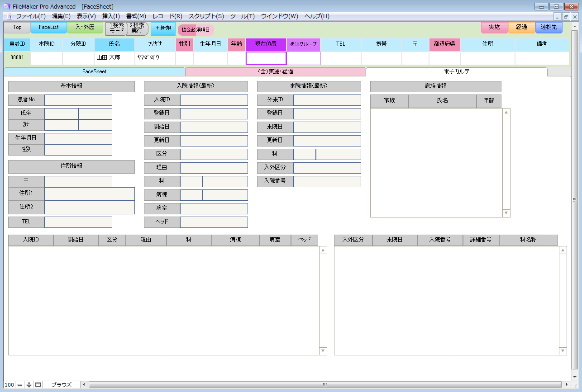582x392 pixels.
Task: Switch to the 電子カルテ tab
Action: coord(457,71)
